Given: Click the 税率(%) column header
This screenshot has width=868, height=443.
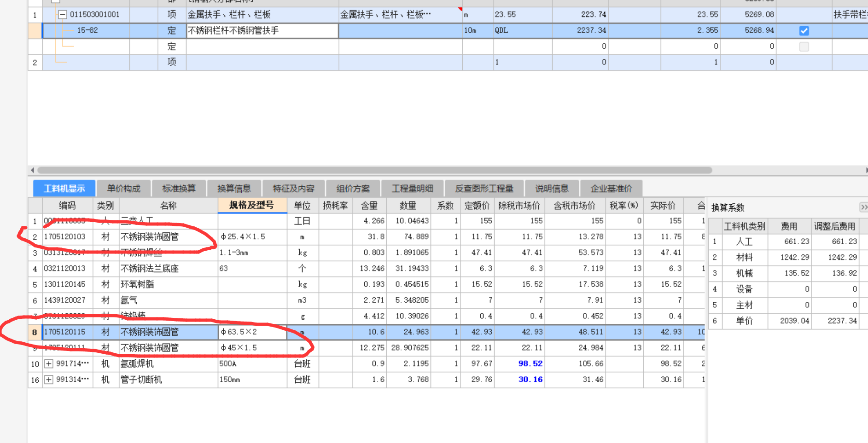Looking at the screenshot, I should pos(624,206).
